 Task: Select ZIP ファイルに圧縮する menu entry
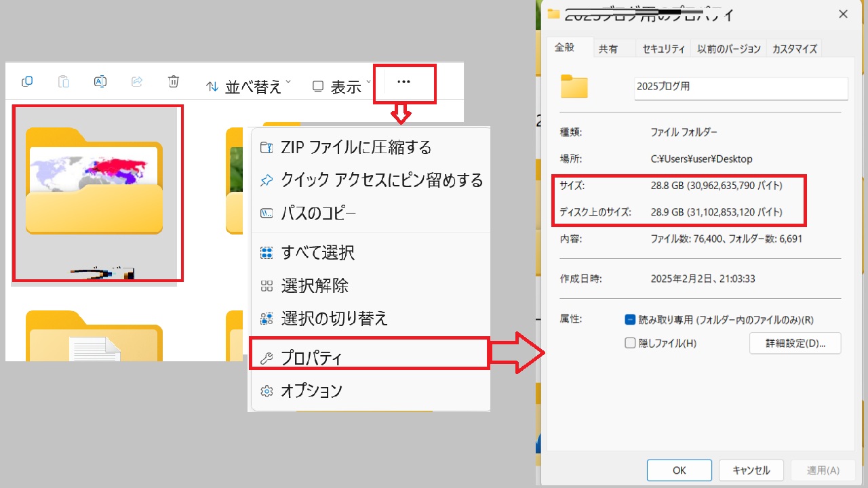[356, 147]
